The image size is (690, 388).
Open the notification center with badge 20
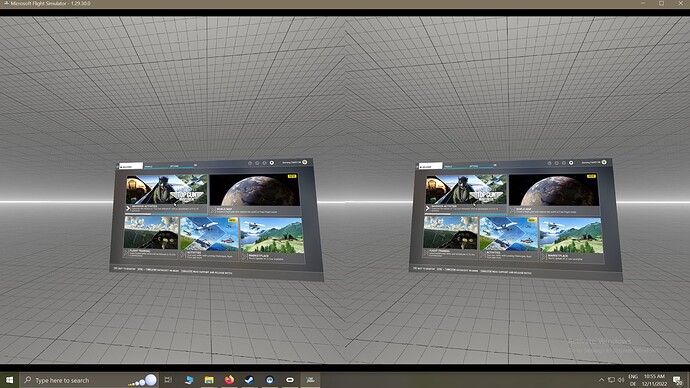tap(678, 380)
